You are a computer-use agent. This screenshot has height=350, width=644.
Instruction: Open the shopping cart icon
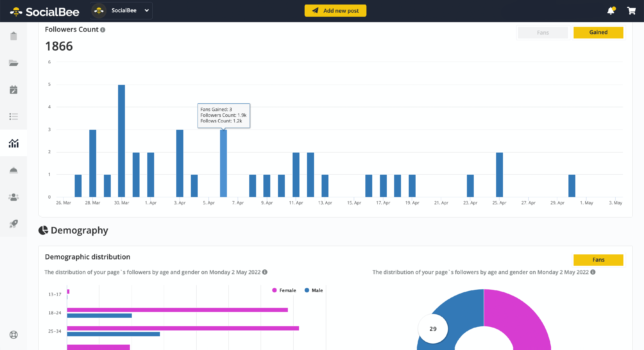point(631,11)
